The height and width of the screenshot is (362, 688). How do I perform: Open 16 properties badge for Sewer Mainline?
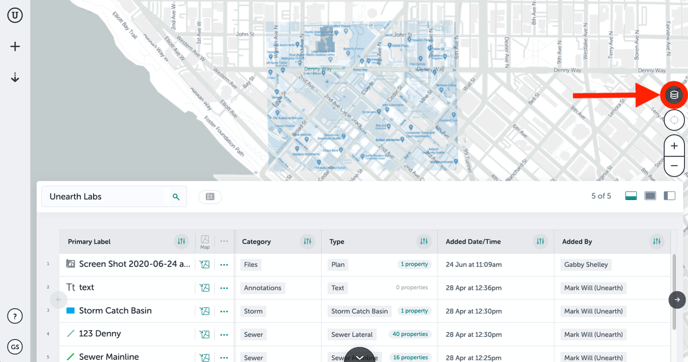(x=410, y=357)
